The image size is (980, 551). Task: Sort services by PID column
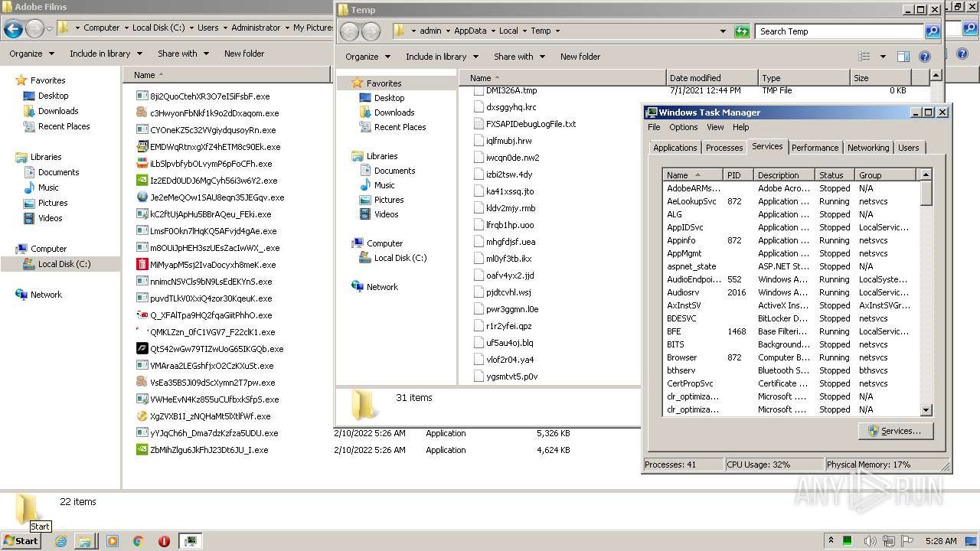(x=738, y=175)
